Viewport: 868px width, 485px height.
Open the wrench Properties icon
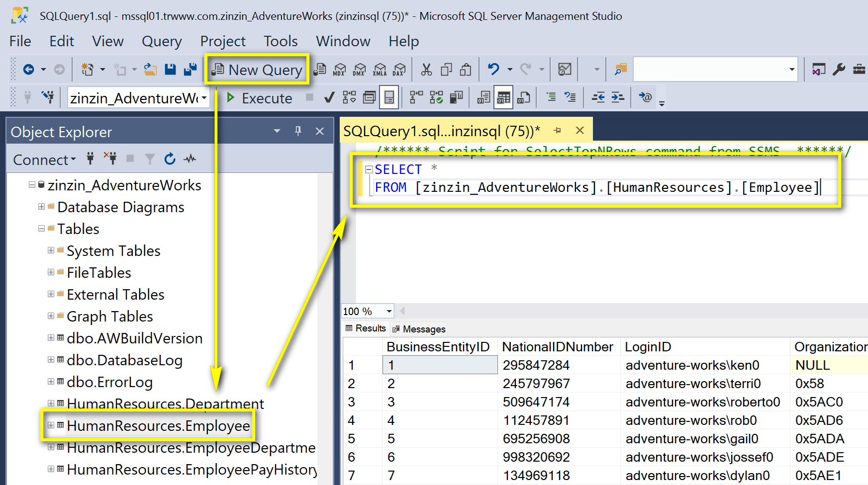point(839,69)
